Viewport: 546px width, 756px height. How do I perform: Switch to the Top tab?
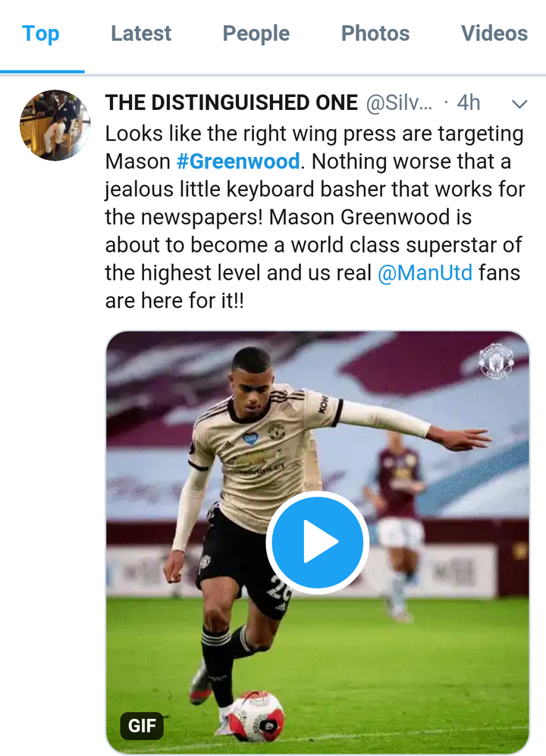click(x=41, y=33)
